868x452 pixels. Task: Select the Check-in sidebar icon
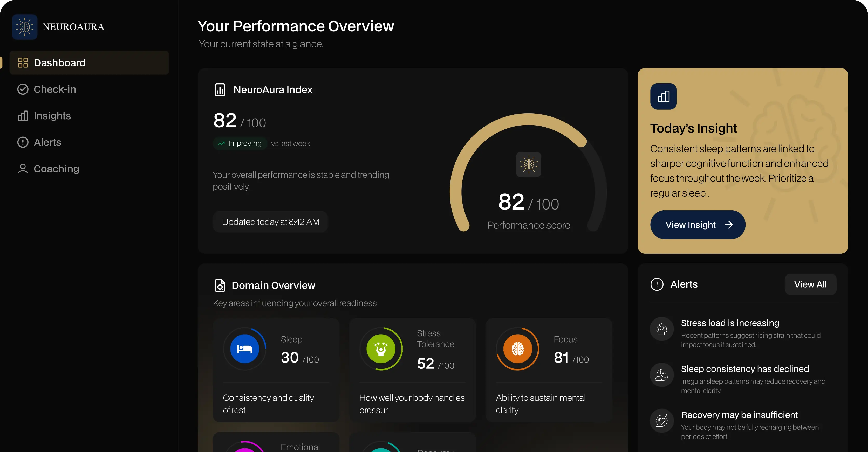point(23,89)
